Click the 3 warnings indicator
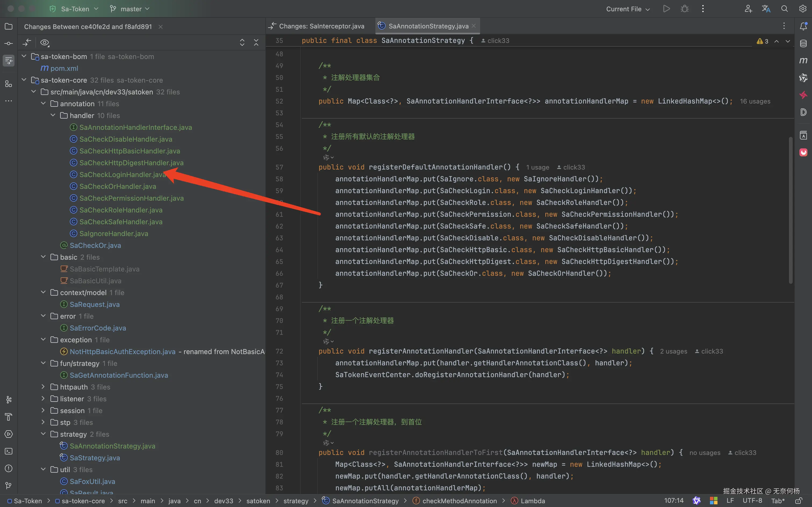The height and width of the screenshot is (507, 812). (x=762, y=41)
